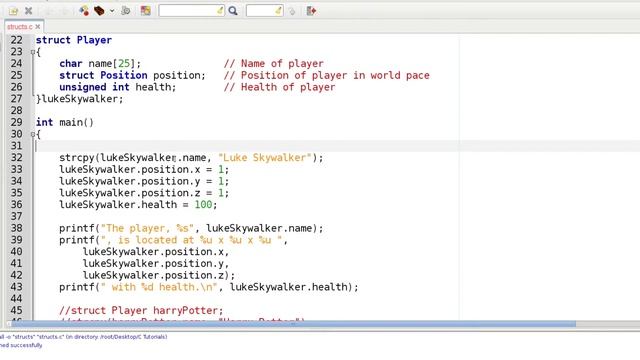
Task: Click printf ", is located at" on line 39
Action: [x=173, y=240]
